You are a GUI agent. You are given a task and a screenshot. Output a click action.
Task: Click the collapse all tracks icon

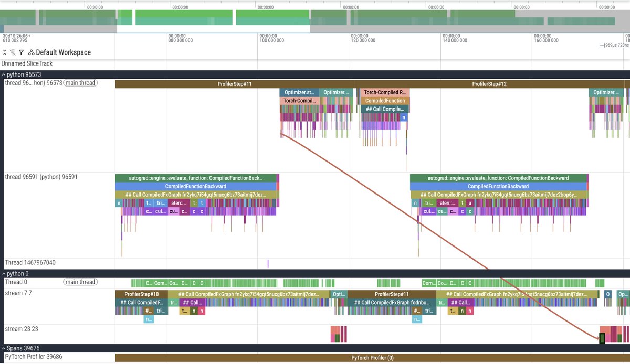click(x=5, y=52)
